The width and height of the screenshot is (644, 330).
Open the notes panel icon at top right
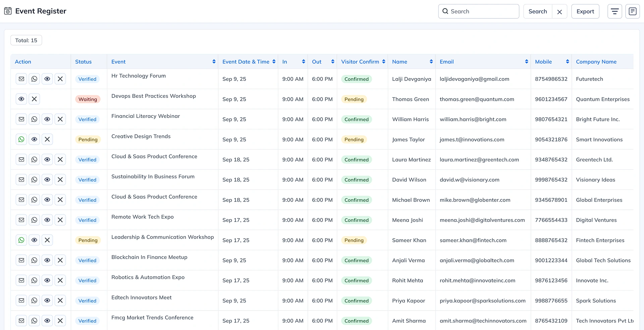tap(632, 11)
